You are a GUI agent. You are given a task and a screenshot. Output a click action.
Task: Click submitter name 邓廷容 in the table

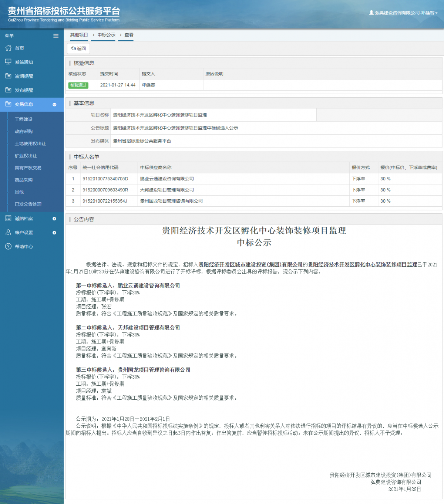coord(148,85)
